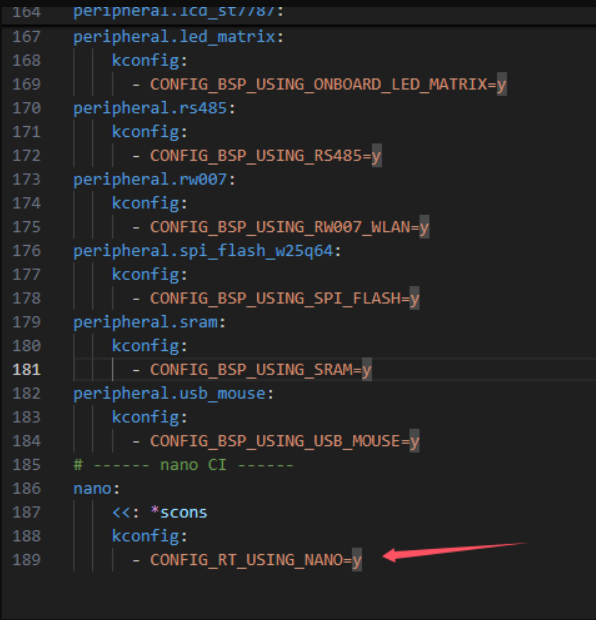Click 'peripheral.rw007:' key

(x=154, y=180)
